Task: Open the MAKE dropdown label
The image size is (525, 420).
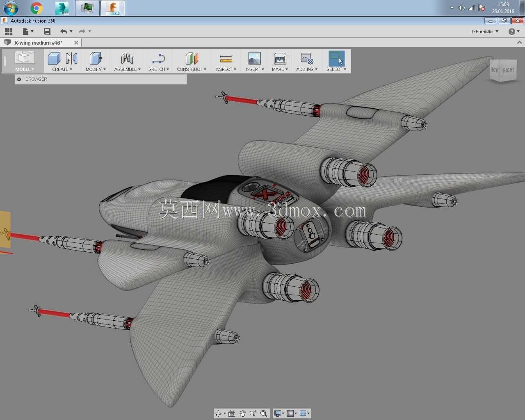Action: tap(280, 69)
